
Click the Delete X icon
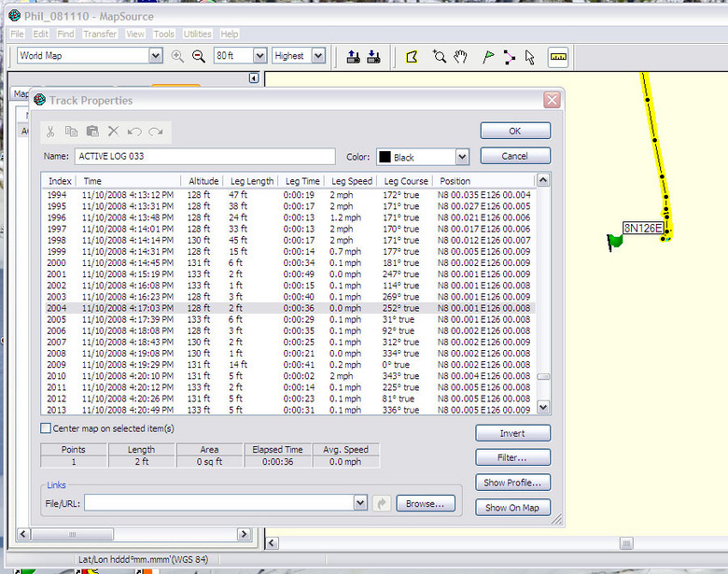click(x=113, y=132)
